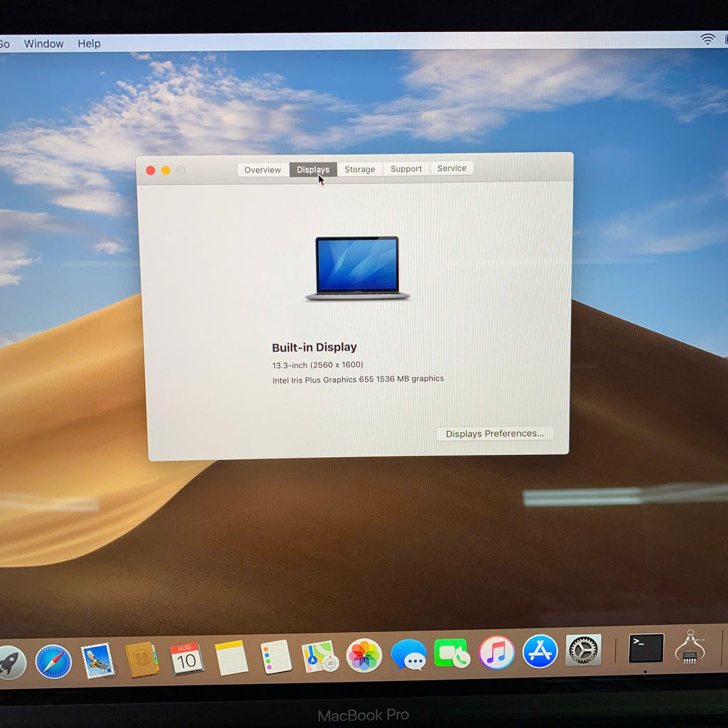Viewport: 728px width, 728px height.
Task: Open the Go menu
Action: [5, 44]
